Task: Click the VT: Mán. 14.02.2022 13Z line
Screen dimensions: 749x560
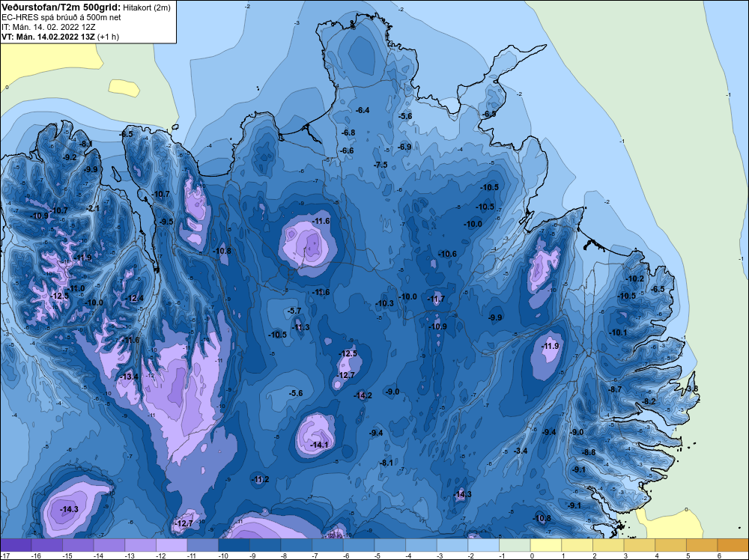Action: [60, 36]
